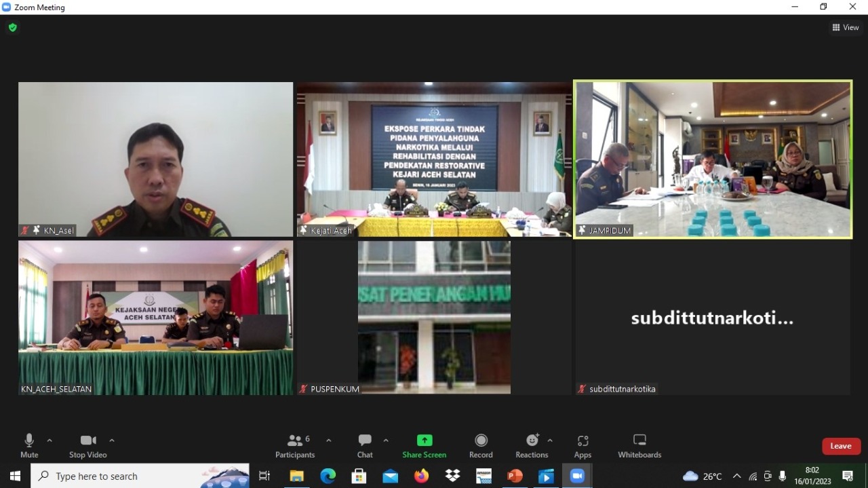Open the Apps icon

click(x=582, y=441)
